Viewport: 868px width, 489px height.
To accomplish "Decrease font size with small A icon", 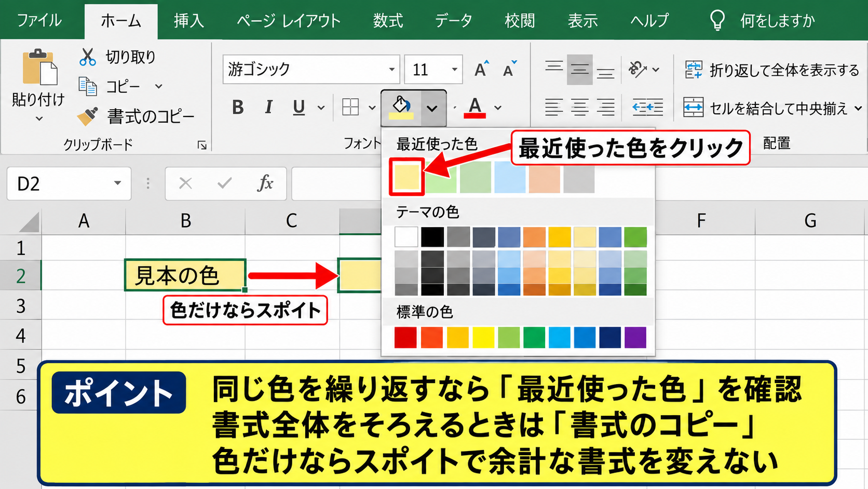I will tap(510, 69).
